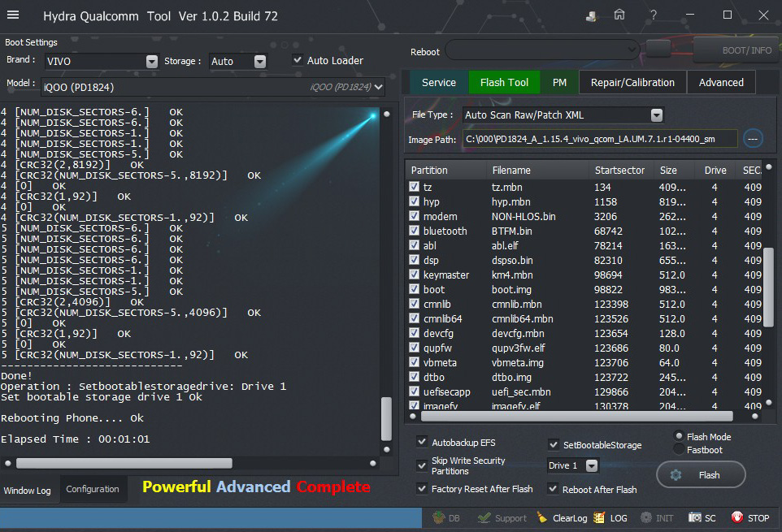Uncheck the Auto Loader checkbox

(x=298, y=60)
